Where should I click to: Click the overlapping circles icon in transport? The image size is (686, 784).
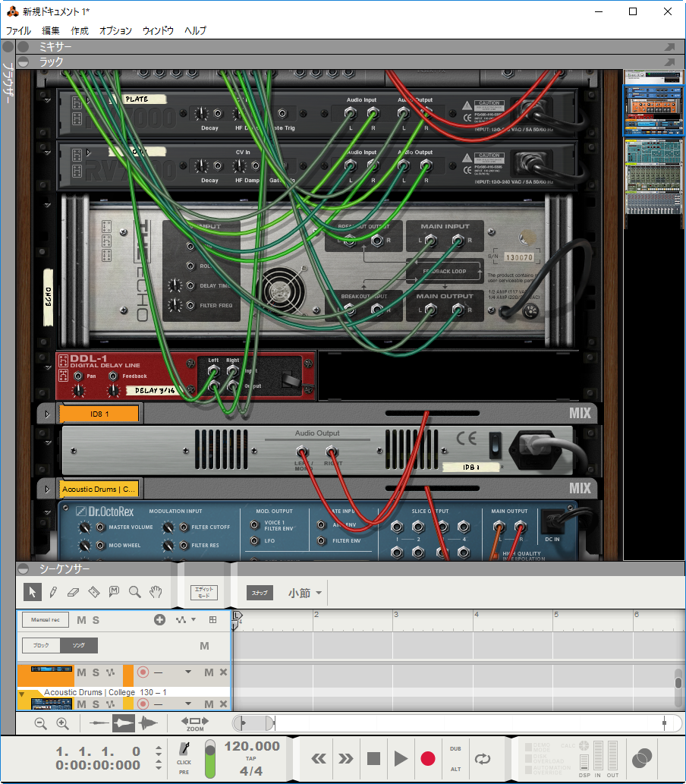[x=642, y=758]
